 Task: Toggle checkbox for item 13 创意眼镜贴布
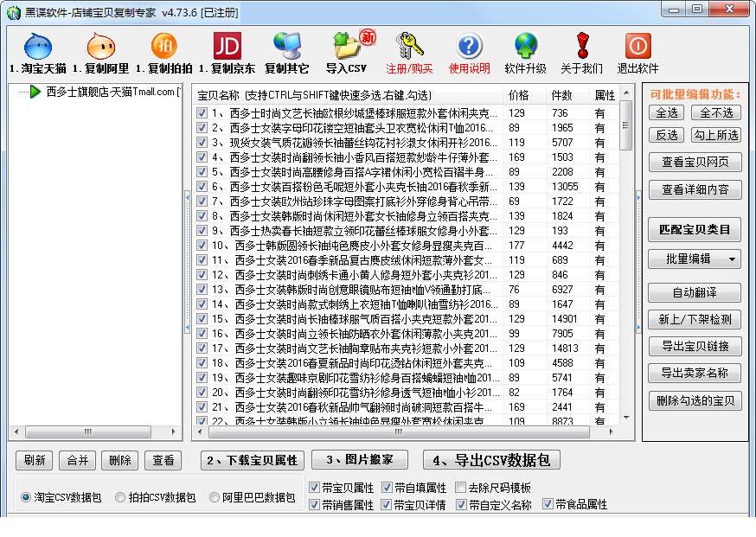click(202, 289)
